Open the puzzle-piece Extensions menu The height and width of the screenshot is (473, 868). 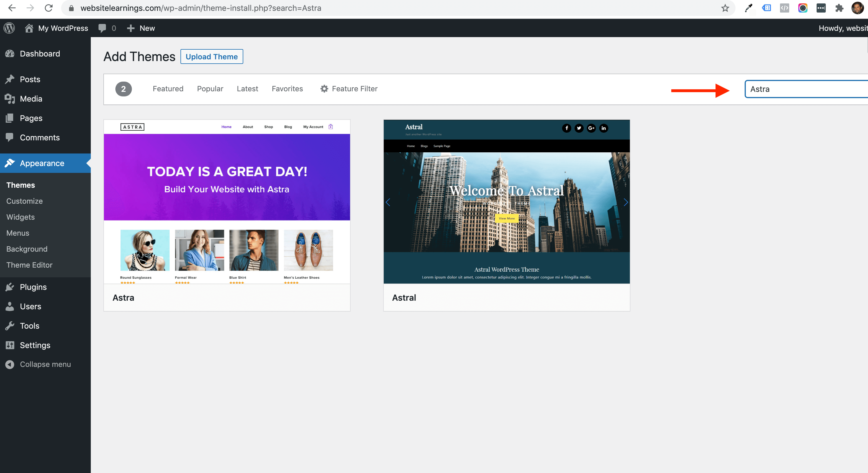click(839, 8)
